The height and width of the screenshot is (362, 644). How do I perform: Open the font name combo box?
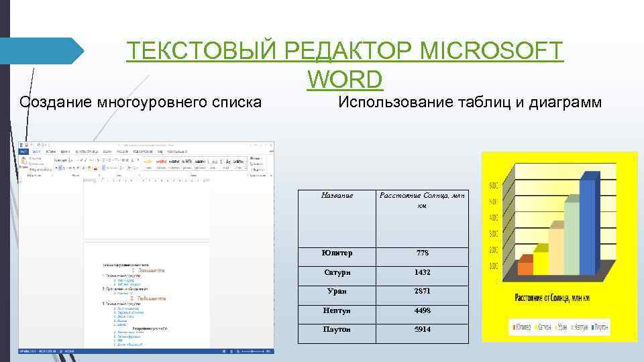pos(61,160)
